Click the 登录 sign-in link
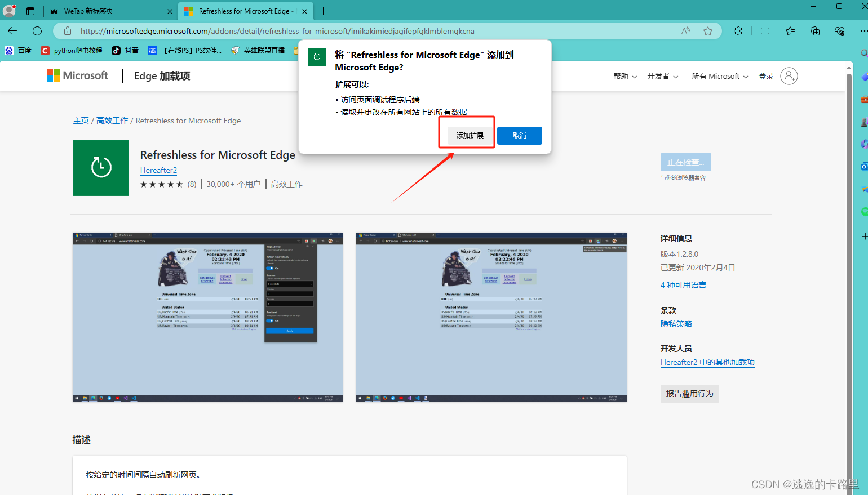Image resolution: width=868 pixels, height=495 pixels. (765, 76)
